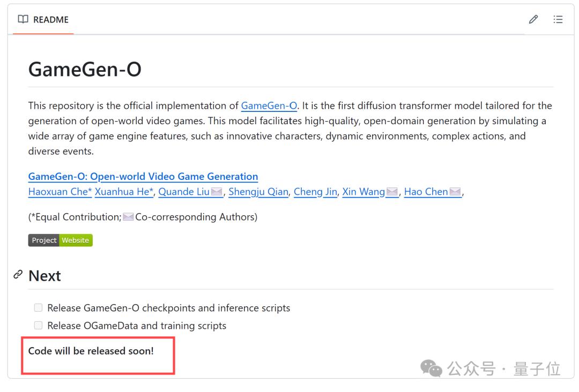Screen dimensions: 579x392
Task: Open author link Haoxuan Che
Action: point(60,192)
